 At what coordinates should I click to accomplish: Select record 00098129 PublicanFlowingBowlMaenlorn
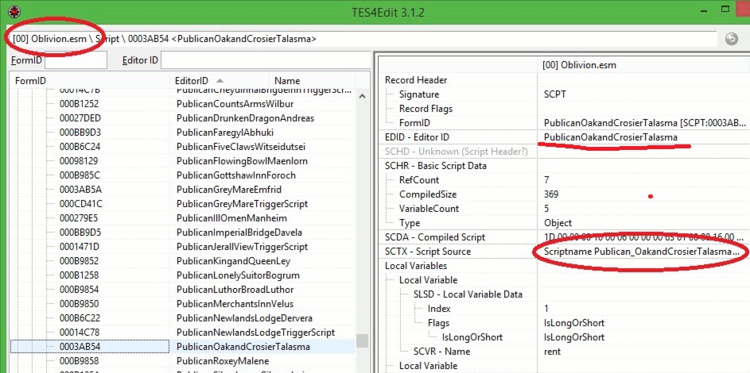click(182, 161)
